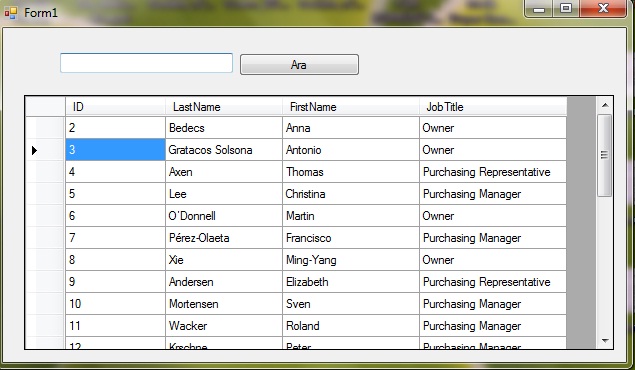Click the Thomas first name cell

point(351,172)
